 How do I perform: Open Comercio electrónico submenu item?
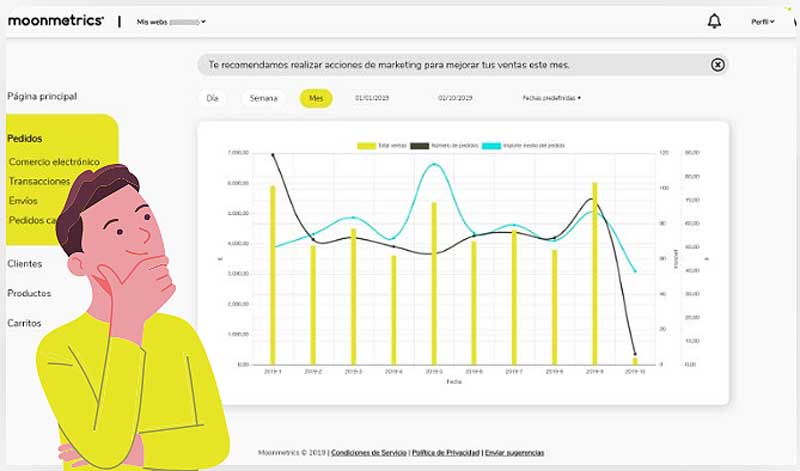pos(54,162)
